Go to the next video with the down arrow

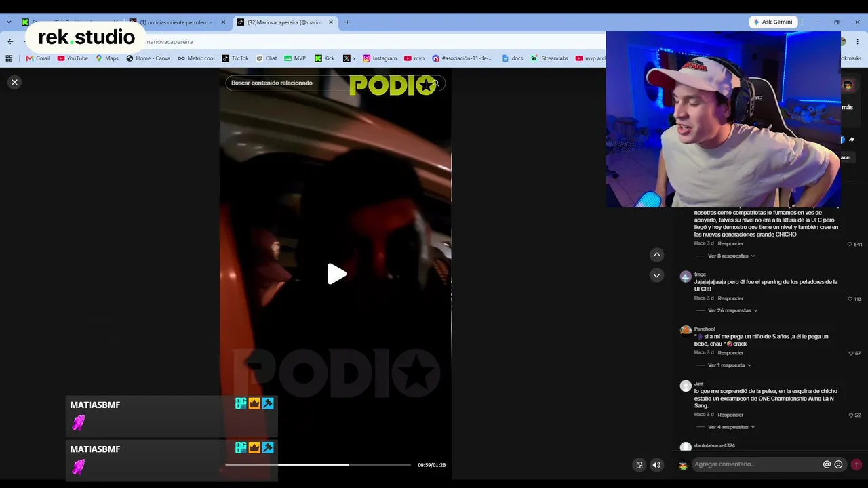click(656, 275)
